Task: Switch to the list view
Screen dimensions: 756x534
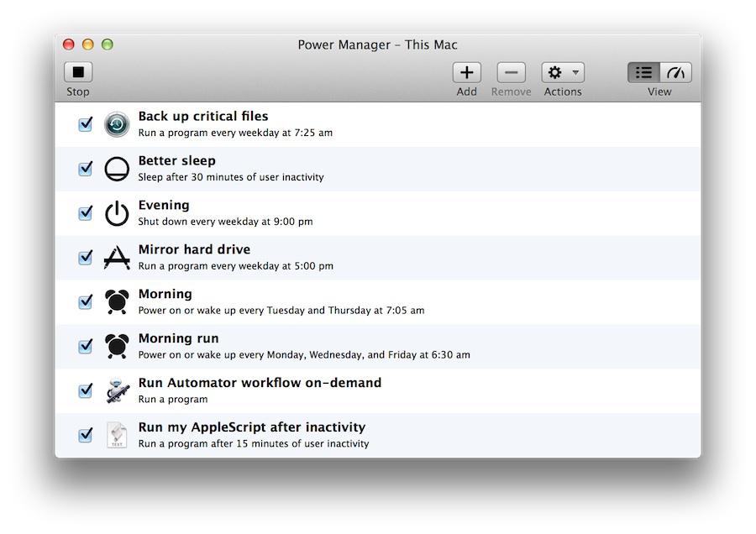Action: point(643,73)
